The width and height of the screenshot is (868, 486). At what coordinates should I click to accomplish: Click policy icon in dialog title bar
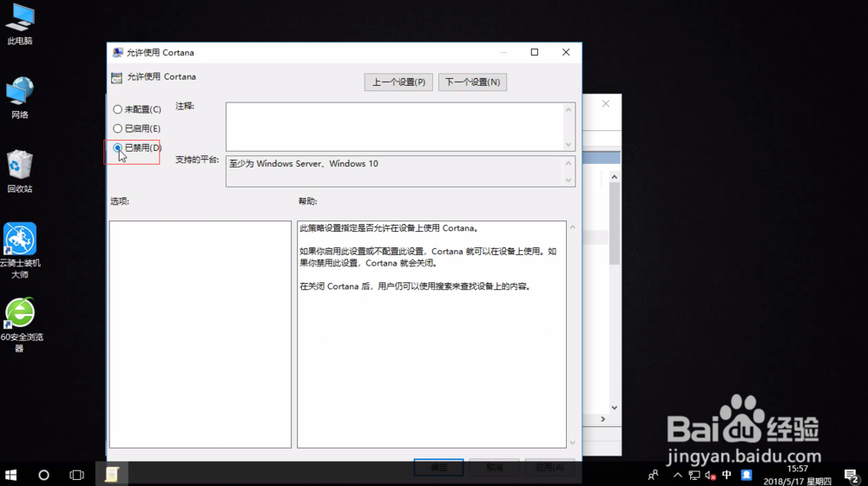point(118,53)
